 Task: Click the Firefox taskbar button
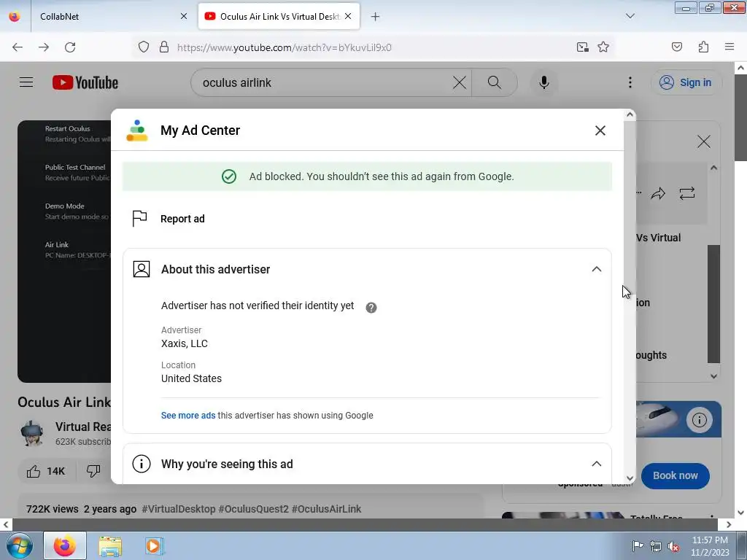(65, 546)
